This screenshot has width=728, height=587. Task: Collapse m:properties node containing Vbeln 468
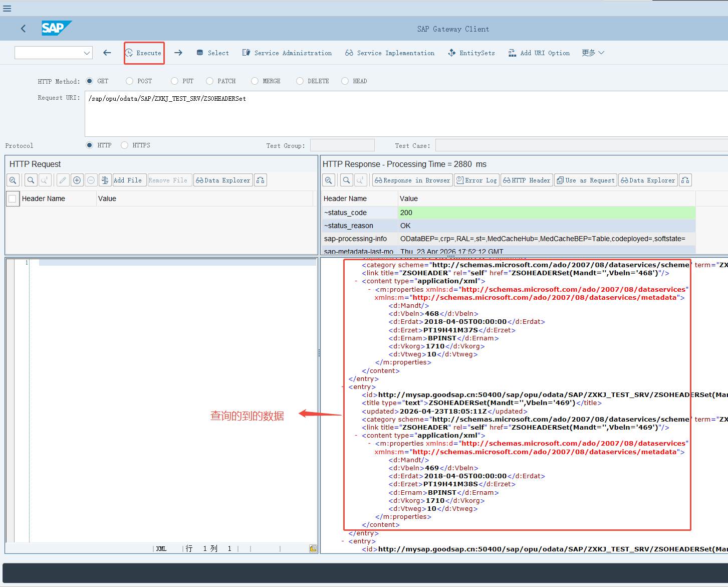tap(370, 289)
